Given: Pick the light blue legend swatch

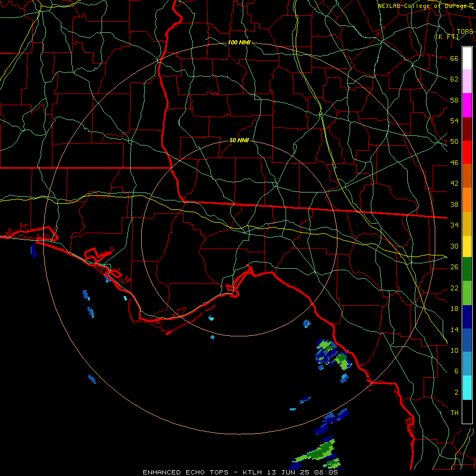Looking at the screenshot, I should 467,364.
